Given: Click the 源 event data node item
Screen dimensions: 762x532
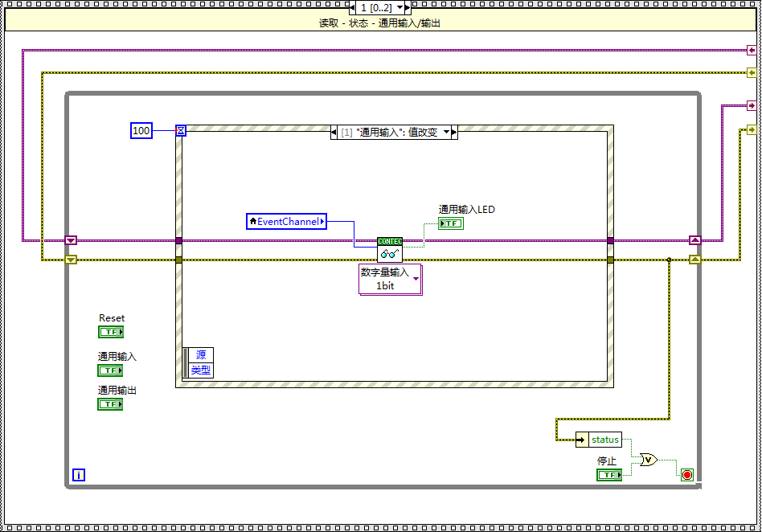Looking at the screenshot, I should click(201, 354).
